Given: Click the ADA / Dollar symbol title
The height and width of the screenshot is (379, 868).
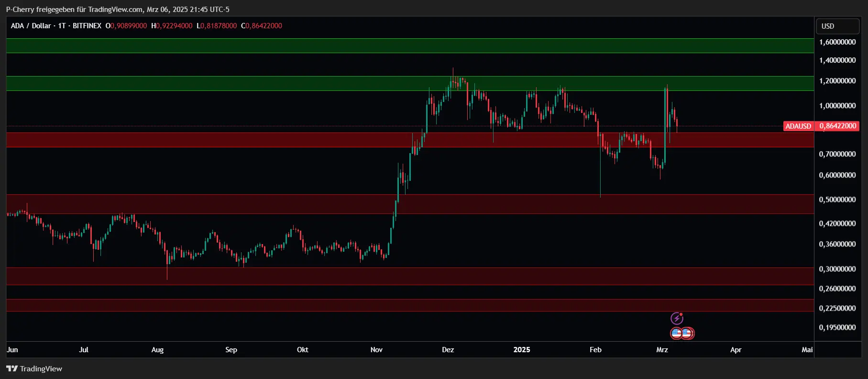Looking at the screenshot, I should click(x=31, y=26).
